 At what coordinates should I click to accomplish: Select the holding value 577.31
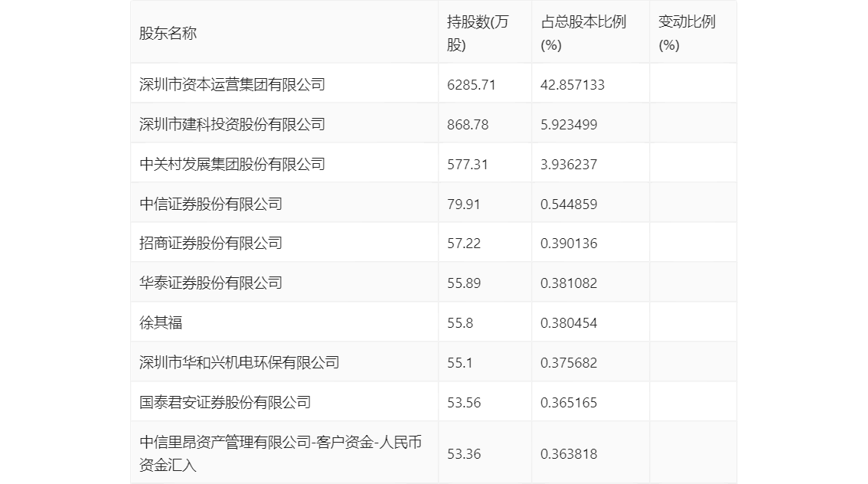pyautogui.click(x=468, y=165)
